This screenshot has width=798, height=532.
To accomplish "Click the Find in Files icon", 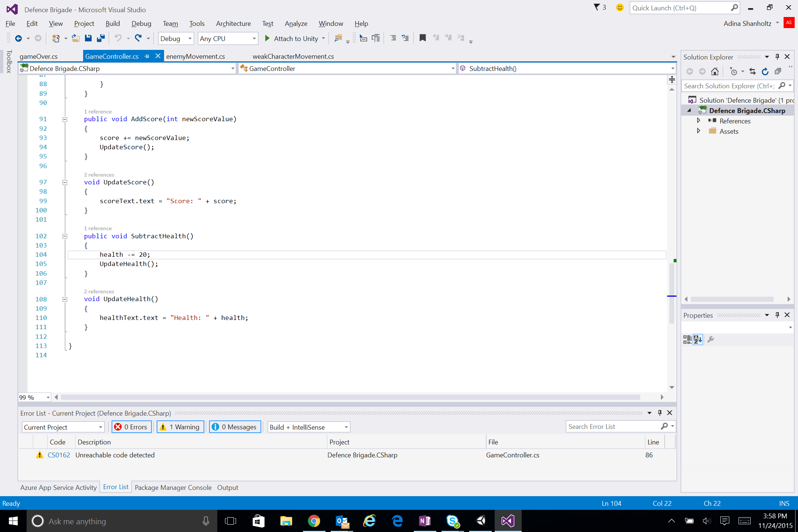I will point(338,38).
